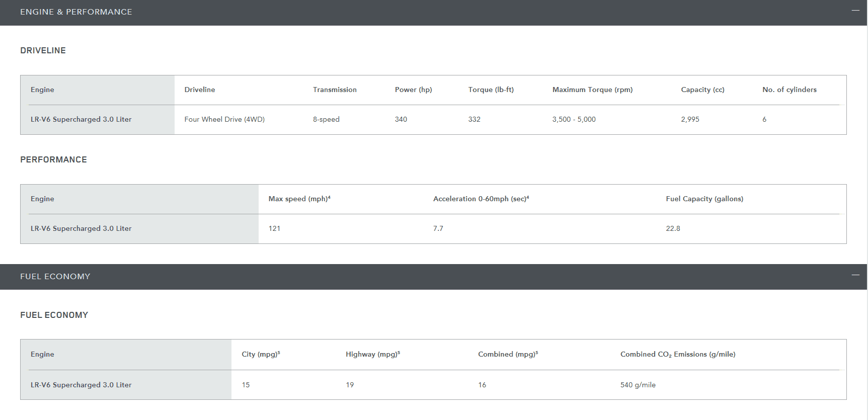Select the Fuel Economy subsection heading below the bar
868x420 pixels.
pyautogui.click(x=54, y=315)
